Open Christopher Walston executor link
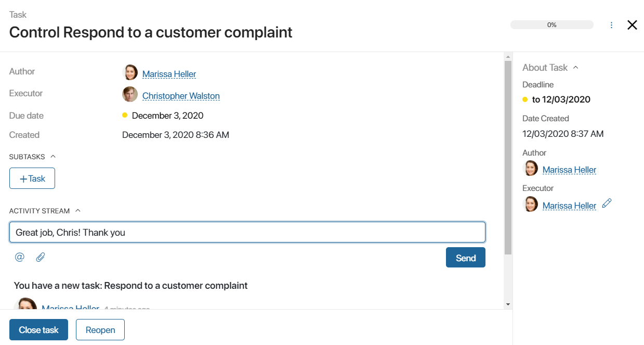 coord(181,96)
